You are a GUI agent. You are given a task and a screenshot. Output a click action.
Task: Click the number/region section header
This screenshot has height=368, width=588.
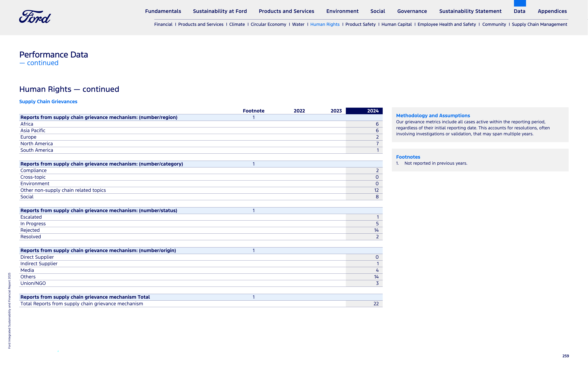(99, 117)
